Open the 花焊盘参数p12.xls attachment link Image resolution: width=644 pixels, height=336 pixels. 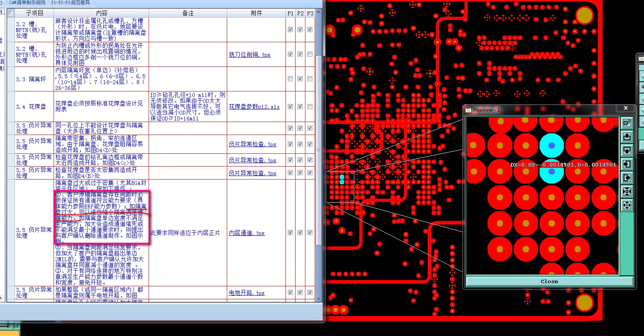(x=254, y=106)
